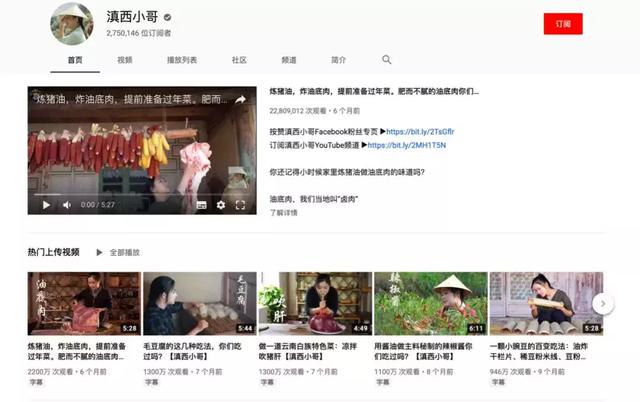Click the verified badge beside 滇西小哥
The image size is (640, 402).
(167, 17)
